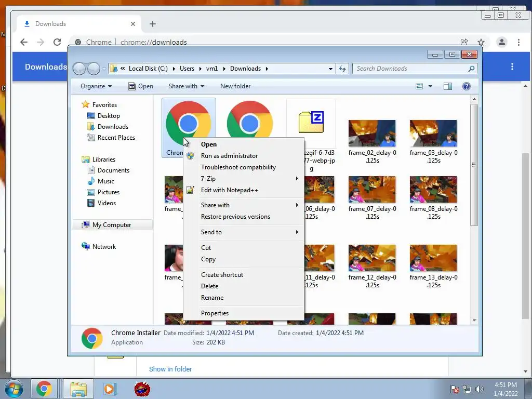Choose Edit with Notepad++
The width and height of the screenshot is (532, 399).
coord(229,190)
